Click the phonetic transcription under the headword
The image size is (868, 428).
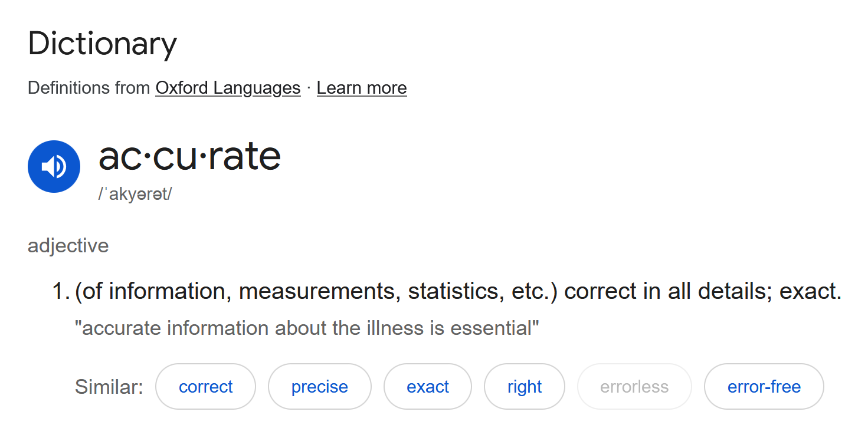pos(135,194)
